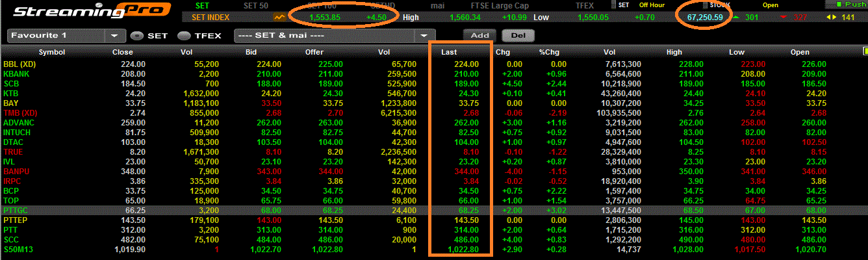
Task: Sort by the Offer column header
Action: (x=314, y=52)
